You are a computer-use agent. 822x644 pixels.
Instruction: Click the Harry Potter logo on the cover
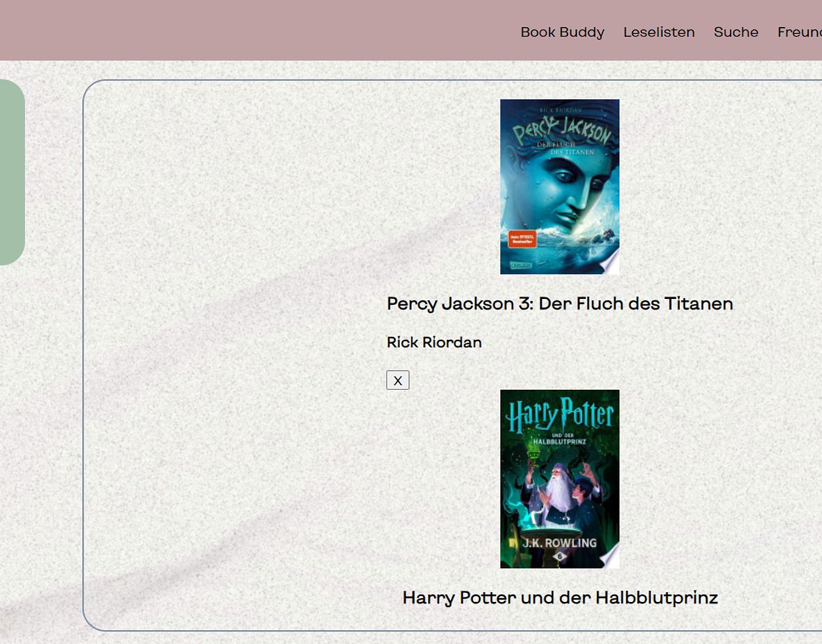tap(560, 415)
